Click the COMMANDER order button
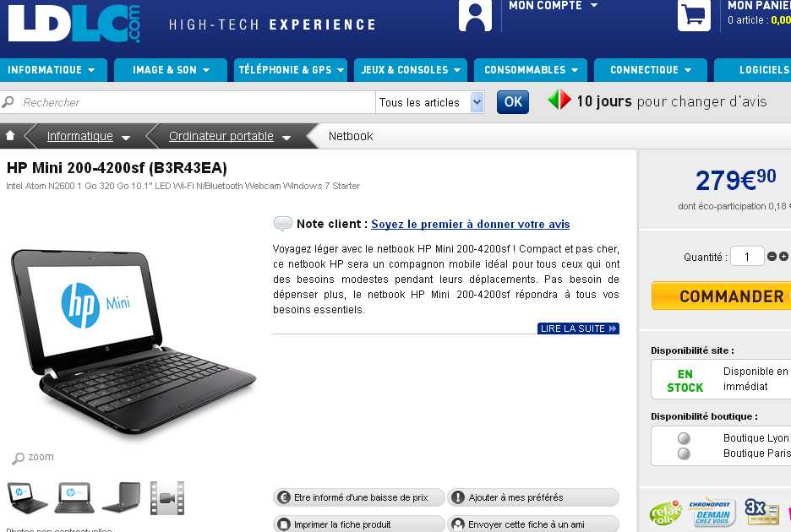Screen dimensions: 791x532 [722, 296]
